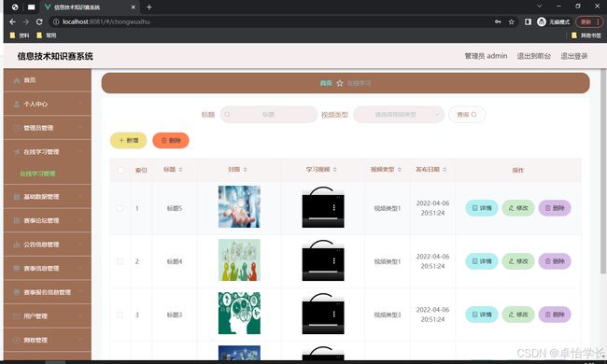Screen dimensions: 607x364
Task: Click the 标题 search input field
Action: tap(269, 115)
